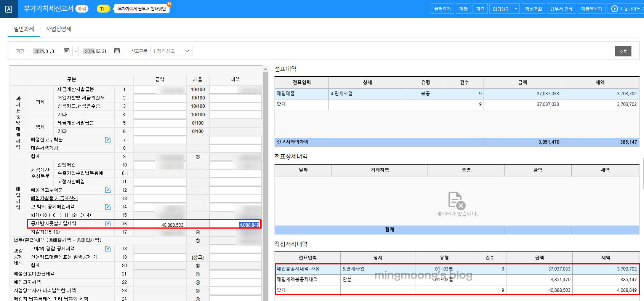Click 매입자발행 세금계산서 link in row 13

pyautogui.click(x=54, y=199)
